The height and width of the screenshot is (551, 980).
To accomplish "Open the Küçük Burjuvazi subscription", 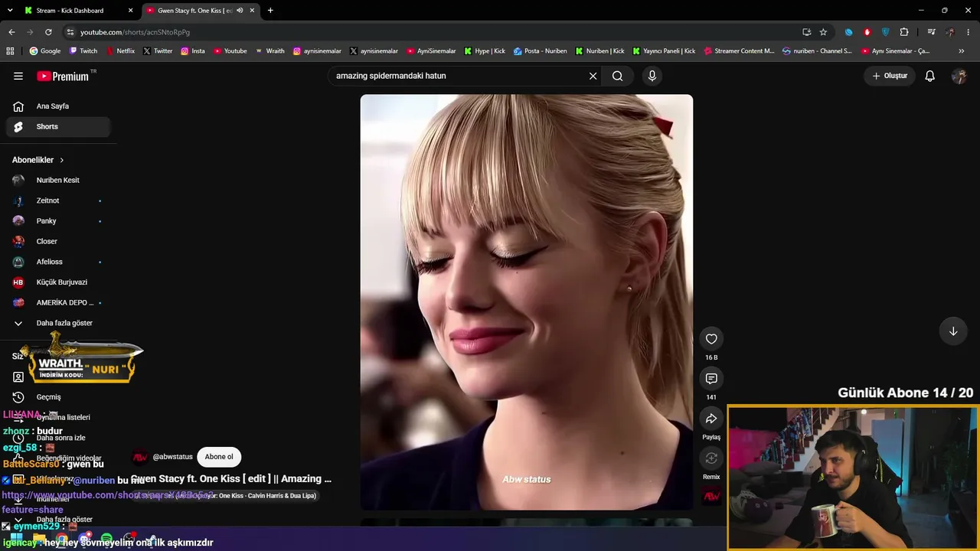I will [x=58, y=282].
